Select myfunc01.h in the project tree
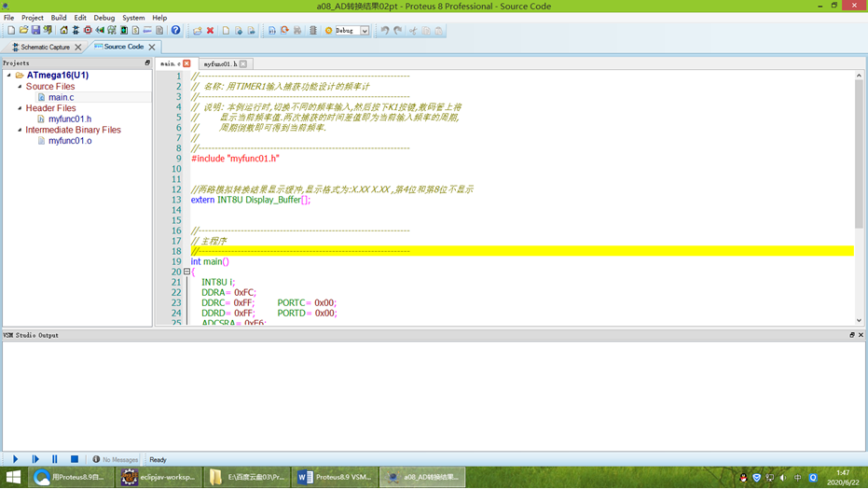Viewport: 868px width, 489px height. tap(70, 119)
